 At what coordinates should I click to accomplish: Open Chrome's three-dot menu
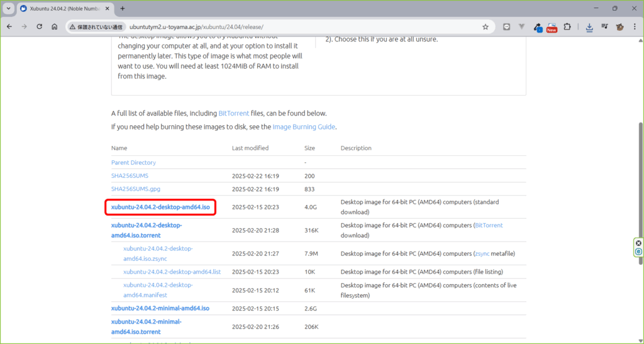(x=635, y=27)
